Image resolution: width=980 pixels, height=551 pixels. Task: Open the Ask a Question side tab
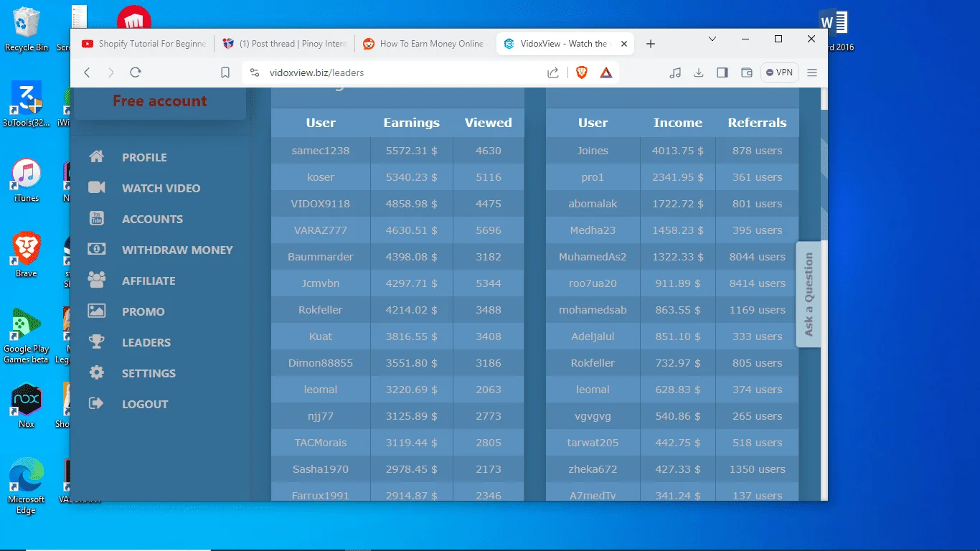point(809,294)
